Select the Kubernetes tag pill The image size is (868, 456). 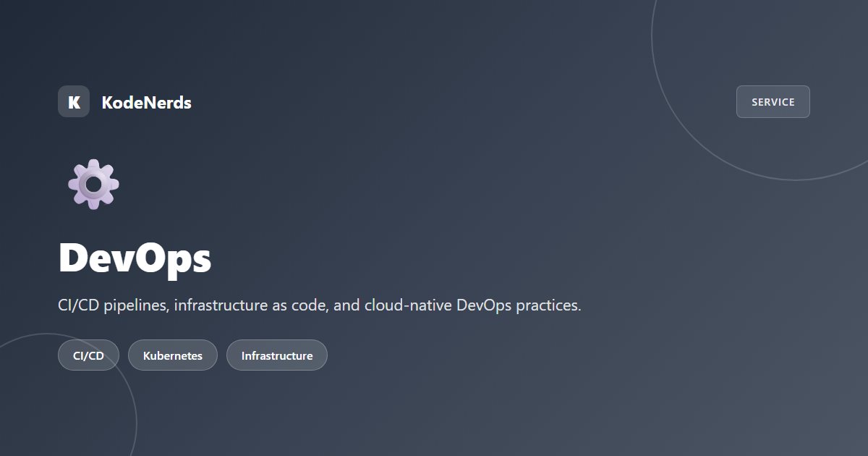[173, 355]
